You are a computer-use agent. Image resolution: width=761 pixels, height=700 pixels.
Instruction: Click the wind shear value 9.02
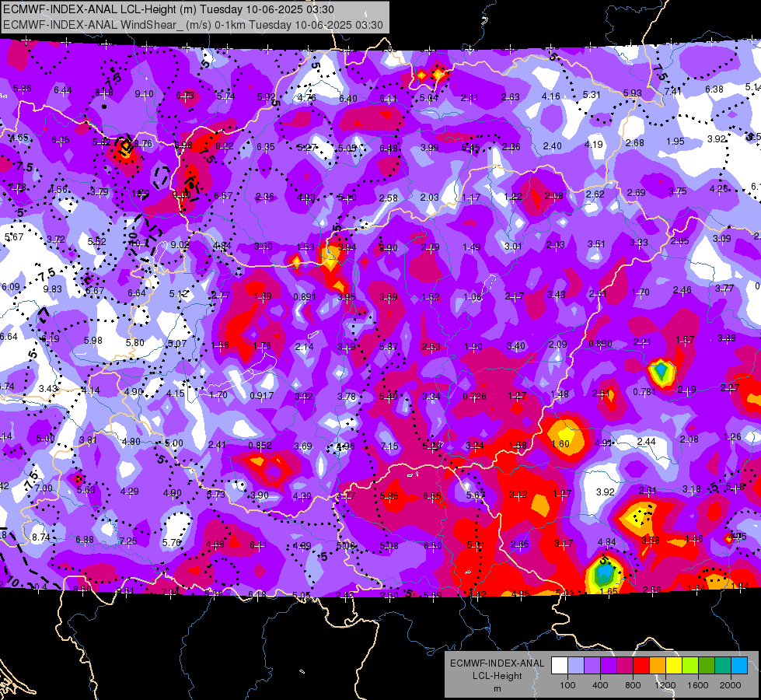pyautogui.click(x=180, y=245)
